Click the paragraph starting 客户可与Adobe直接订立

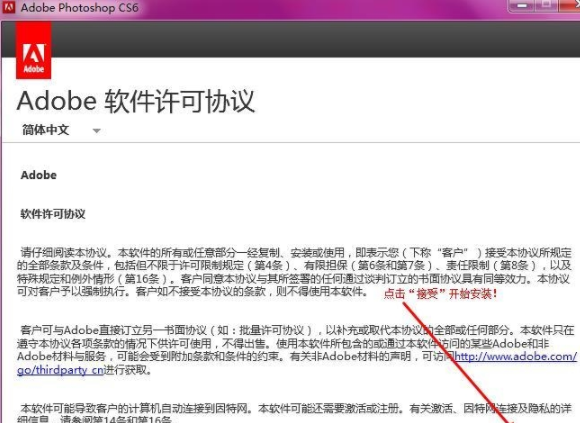tap(296, 349)
